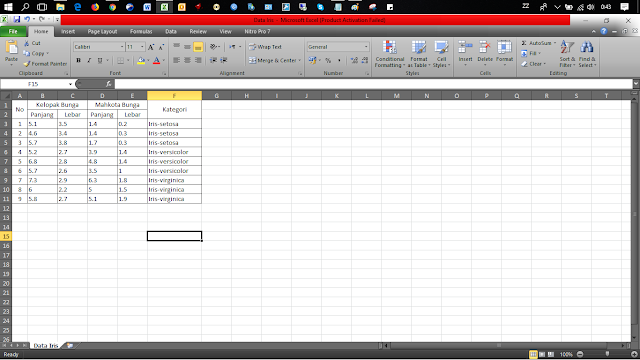The image size is (640, 360).
Task: Toggle Center horizontal alignment
Action: click(x=187, y=60)
